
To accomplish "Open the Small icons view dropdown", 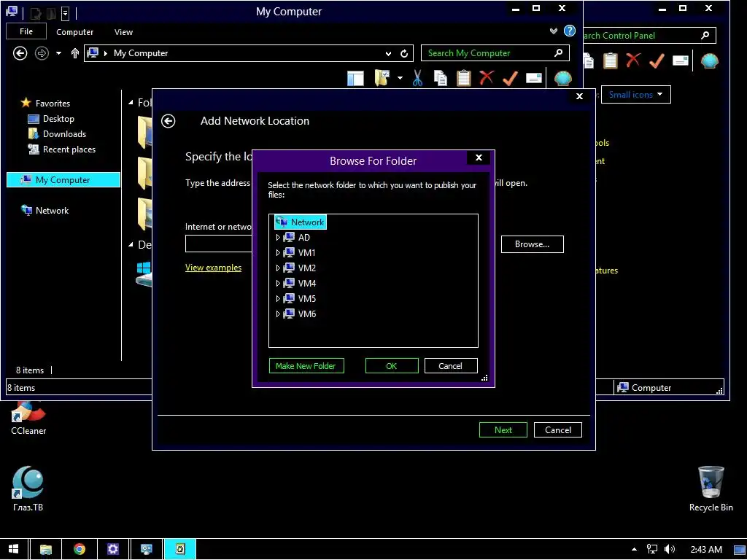I will tap(635, 94).
